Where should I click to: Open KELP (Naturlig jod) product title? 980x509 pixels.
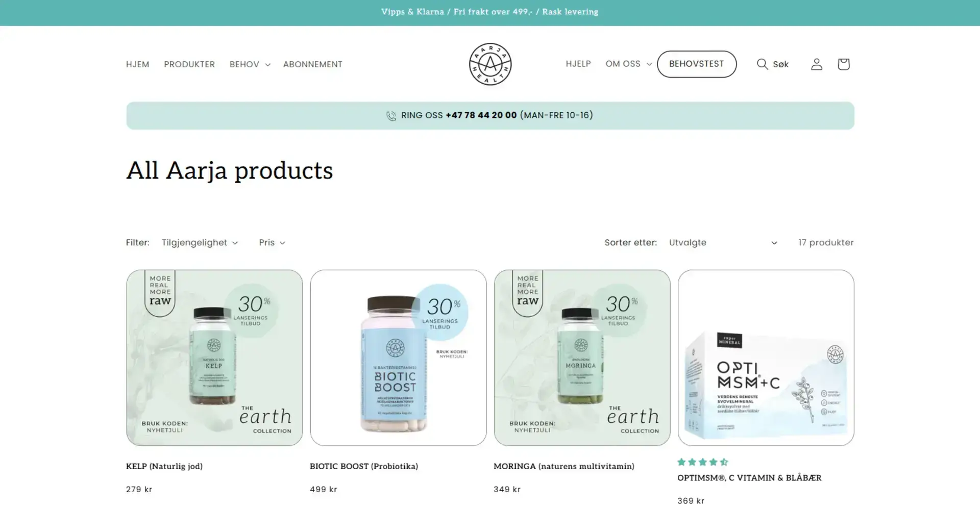coord(164,466)
